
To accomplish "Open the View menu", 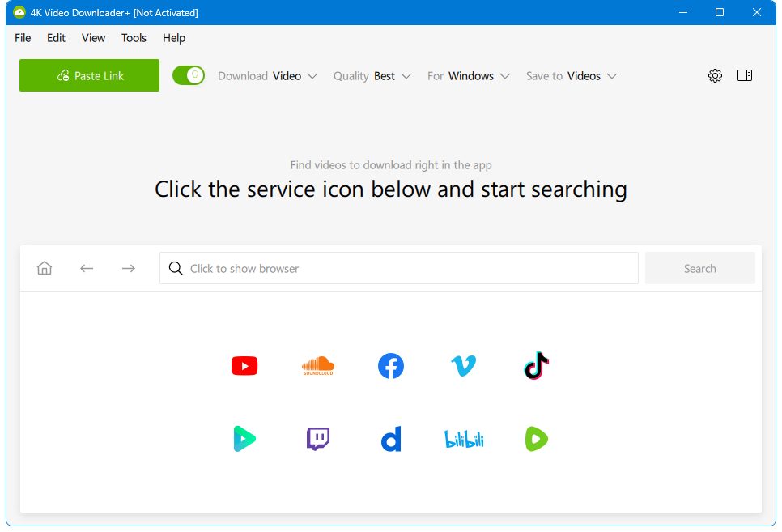I will tap(93, 38).
